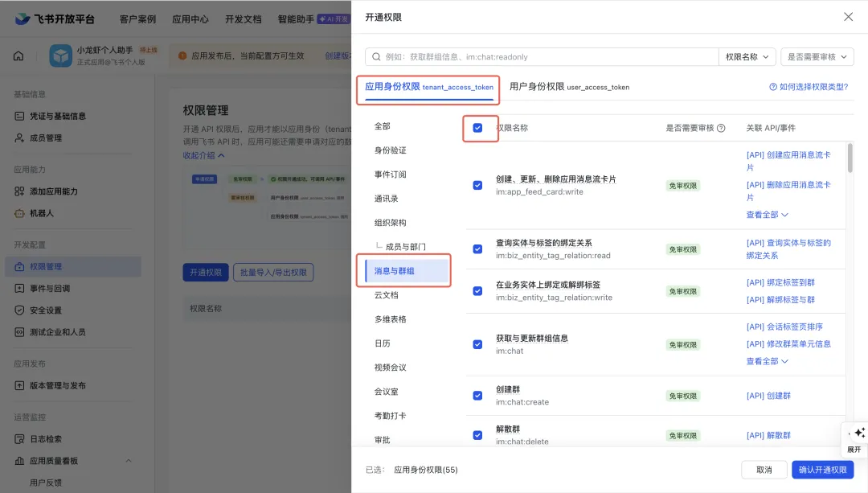The image size is (868, 493).
Task: Click 确认开通权限 button
Action: tap(823, 470)
